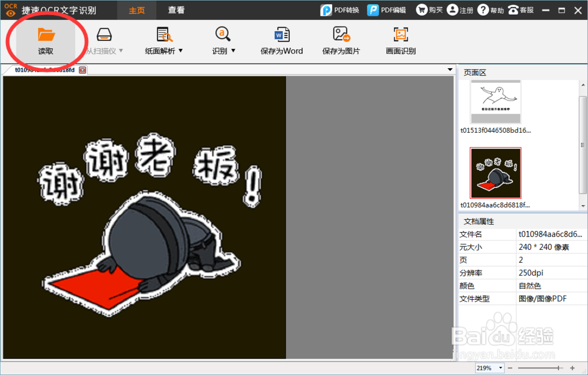Open PDF编辑 tool
This screenshot has height=375, width=588.
coord(387,10)
